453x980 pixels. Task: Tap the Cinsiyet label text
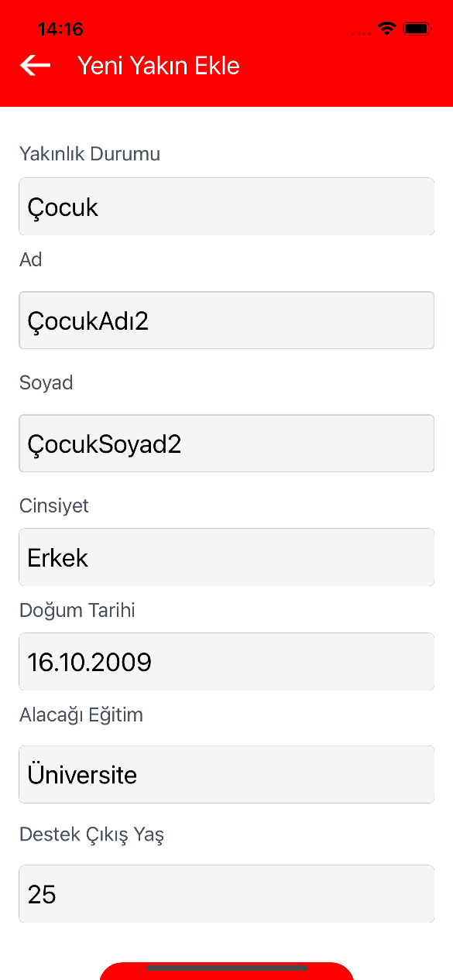(x=54, y=506)
